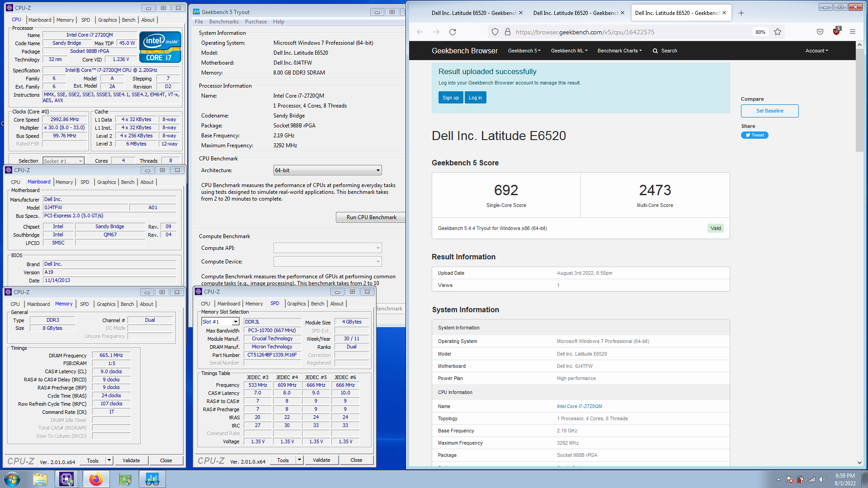Close the active Geekbench browser tab
The height and width of the screenshot is (488, 868).
(724, 13)
